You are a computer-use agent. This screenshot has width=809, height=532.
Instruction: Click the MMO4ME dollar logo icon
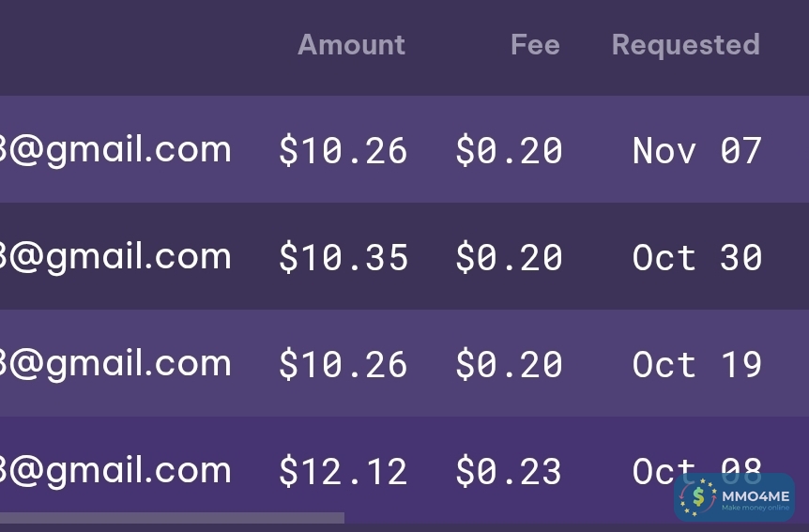697,497
